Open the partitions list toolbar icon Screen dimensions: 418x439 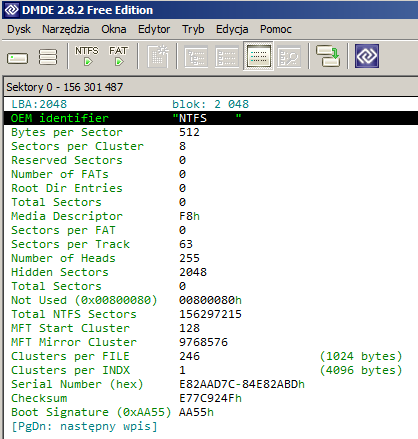48,57
